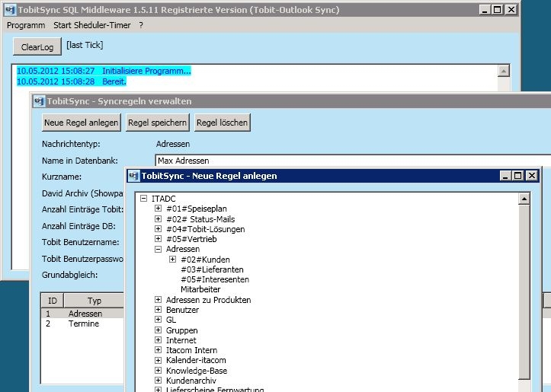The image size is (551, 392).
Task: Click the Typ column header
Action: coord(95,301)
